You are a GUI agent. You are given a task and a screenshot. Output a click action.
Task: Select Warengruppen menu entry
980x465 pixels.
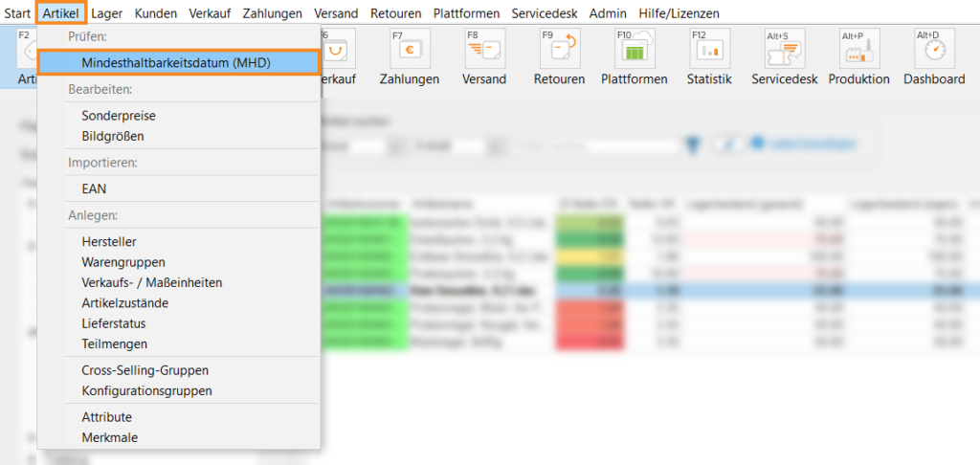pyautogui.click(x=123, y=262)
